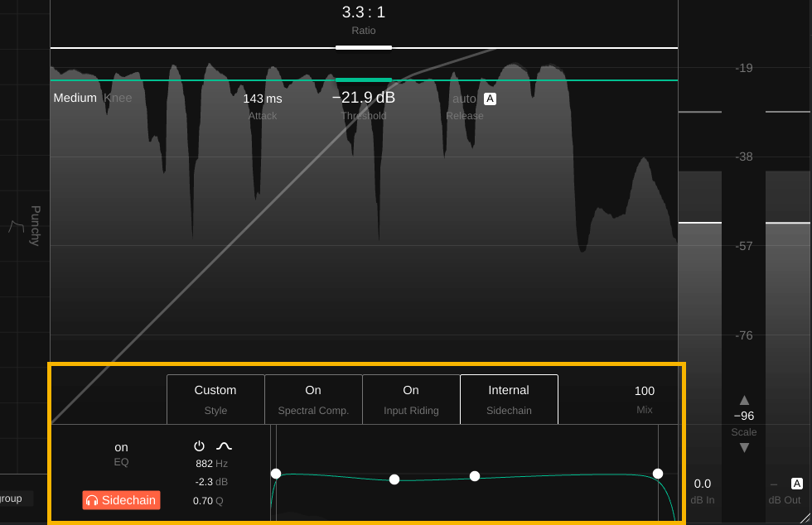Image resolution: width=812 pixels, height=525 pixels.
Task: Open the group panel at bottom left
Action: [15, 498]
